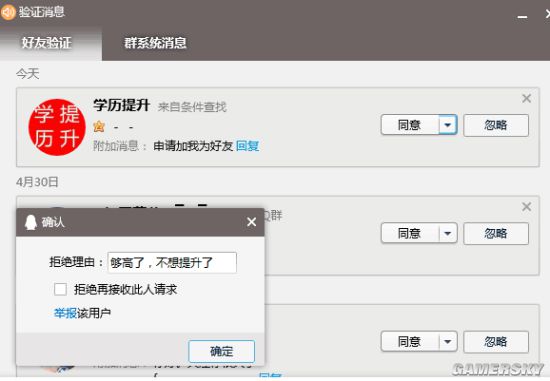Click the 学历提升 nickname text
Image resolution: width=550 pixels, height=381 pixels.
click(x=122, y=105)
